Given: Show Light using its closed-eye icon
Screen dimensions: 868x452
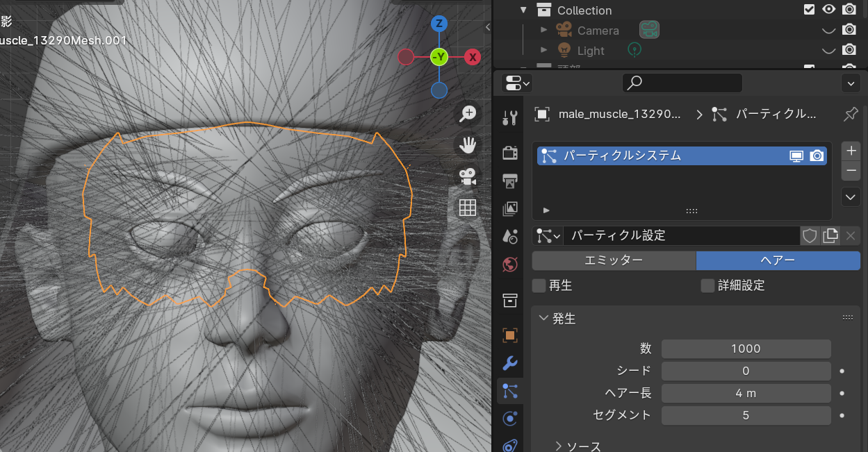Looking at the screenshot, I should click(x=828, y=50).
